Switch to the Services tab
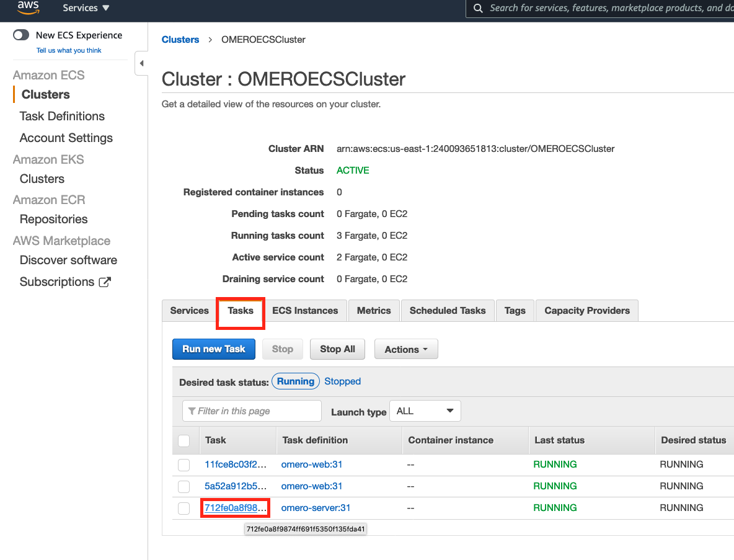734x560 pixels. (190, 311)
